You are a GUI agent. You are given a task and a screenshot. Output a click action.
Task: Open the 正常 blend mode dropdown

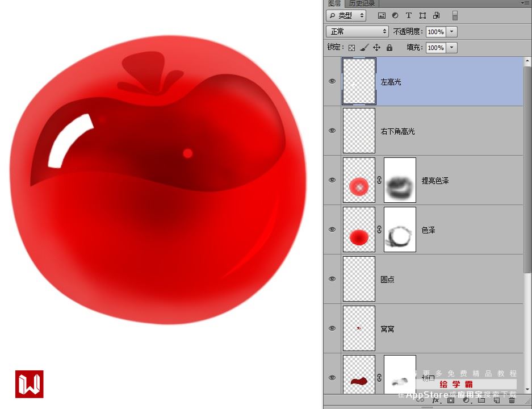pyautogui.click(x=357, y=32)
